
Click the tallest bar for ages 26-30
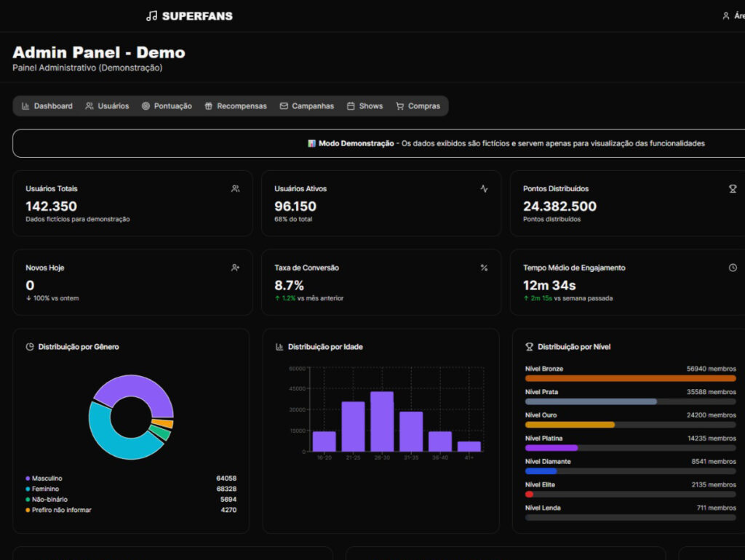[x=382, y=421]
